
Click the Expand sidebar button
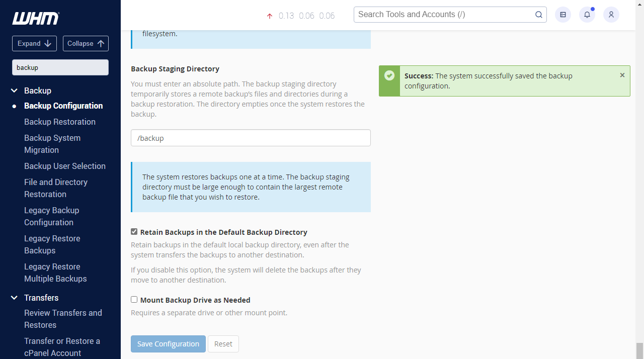coord(34,43)
